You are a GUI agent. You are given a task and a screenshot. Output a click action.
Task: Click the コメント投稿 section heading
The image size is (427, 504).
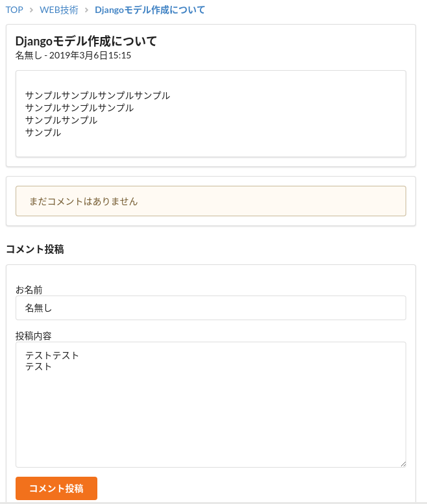(34, 249)
